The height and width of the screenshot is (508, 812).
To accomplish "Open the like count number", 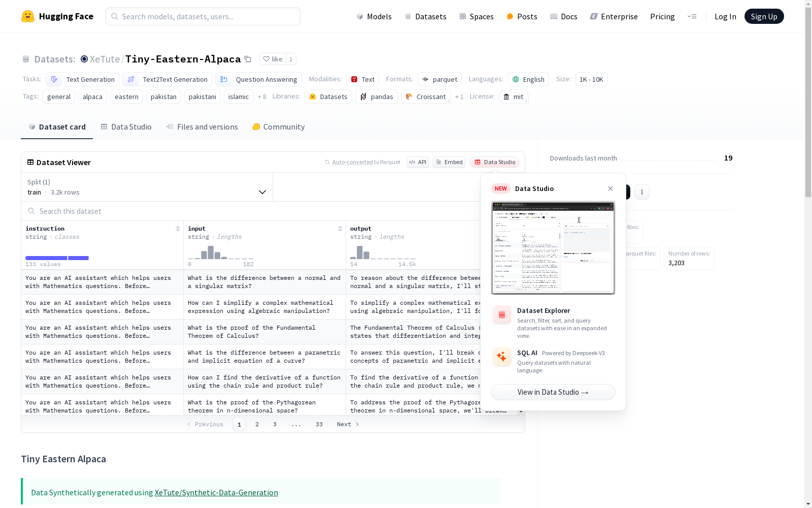I will point(291,59).
